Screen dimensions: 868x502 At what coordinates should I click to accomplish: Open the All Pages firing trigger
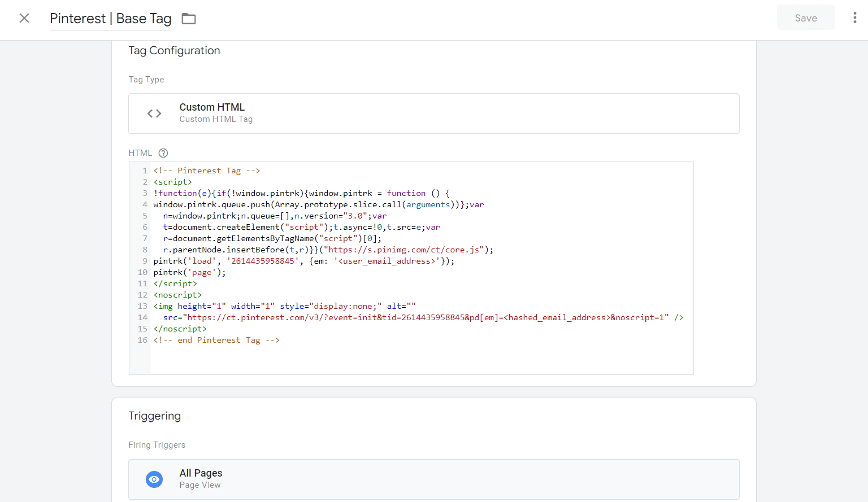point(201,473)
